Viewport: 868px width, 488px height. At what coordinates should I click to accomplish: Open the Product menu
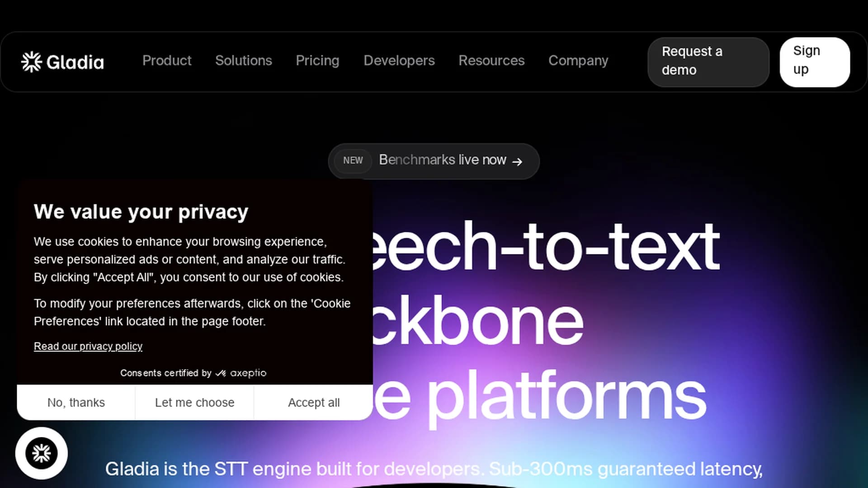pyautogui.click(x=167, y=61)
